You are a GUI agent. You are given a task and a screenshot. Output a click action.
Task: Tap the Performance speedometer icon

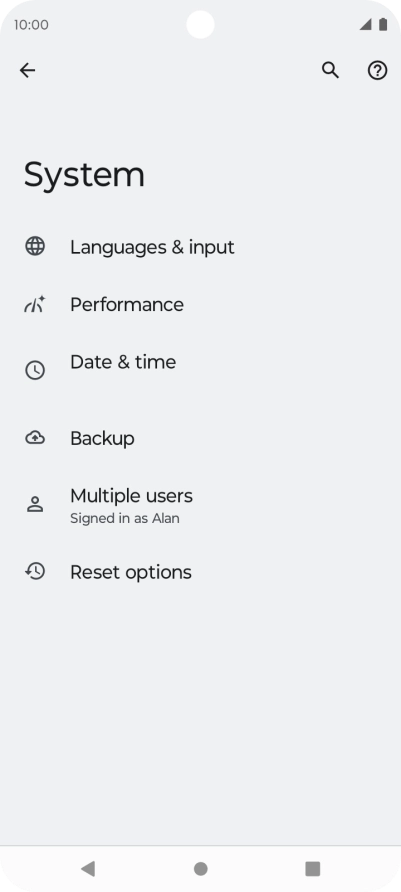tap(35, 304)
